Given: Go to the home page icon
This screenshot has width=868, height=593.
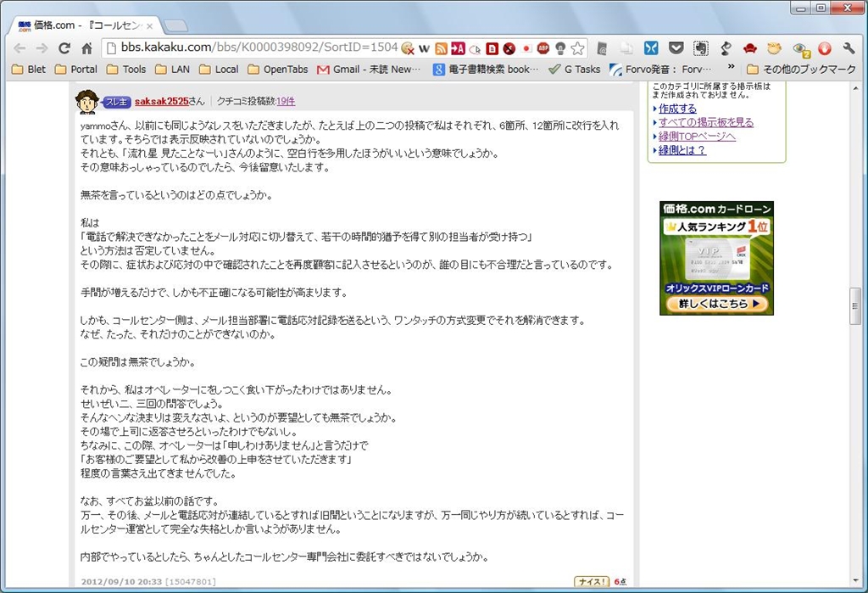Looking at the screenshot, I should point(86,48).
